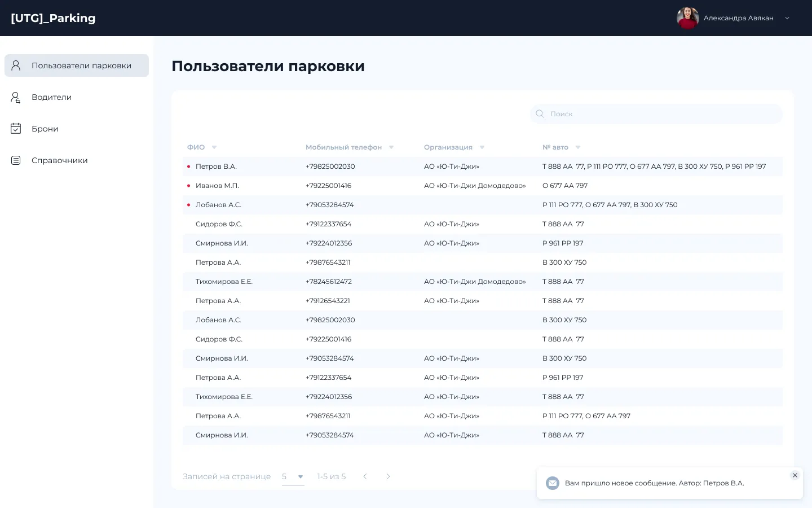Open the Мобильный телефон column filter arrow
812x508 pixels.
point(391,147)
